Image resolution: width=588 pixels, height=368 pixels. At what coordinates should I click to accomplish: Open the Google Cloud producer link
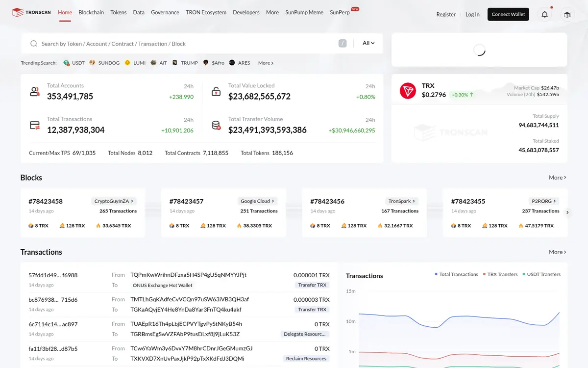pyautogui.click(x=257, y=201)
